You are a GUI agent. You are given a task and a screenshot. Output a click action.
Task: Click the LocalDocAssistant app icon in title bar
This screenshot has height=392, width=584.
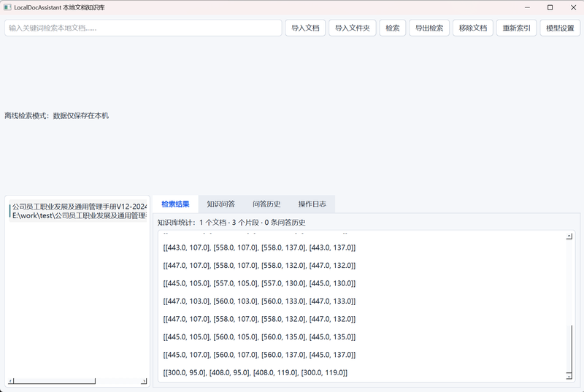(x=7, y=7)
